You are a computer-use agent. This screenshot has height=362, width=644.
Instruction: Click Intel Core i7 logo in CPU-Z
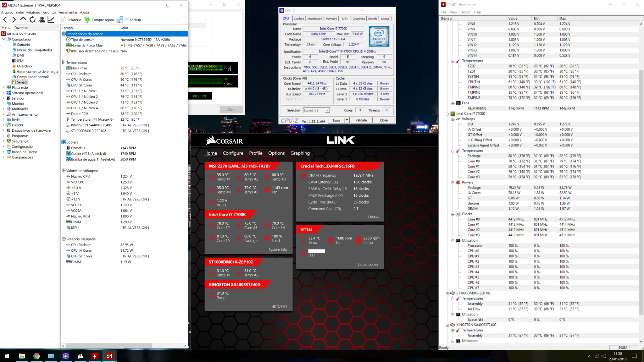[379, 36]
